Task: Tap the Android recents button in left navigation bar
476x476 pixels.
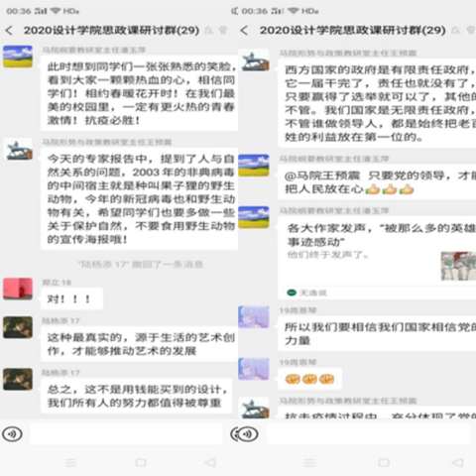Action: coord(70,462)
